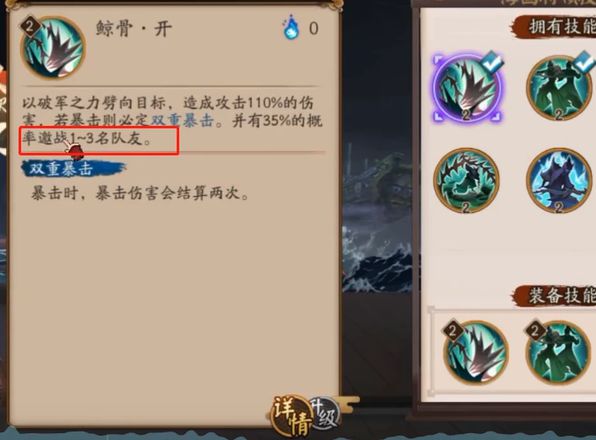The height and width of the screenshot is (440, 596).
Task: Click the red highlighted assist description text
Action: (99, 141)
